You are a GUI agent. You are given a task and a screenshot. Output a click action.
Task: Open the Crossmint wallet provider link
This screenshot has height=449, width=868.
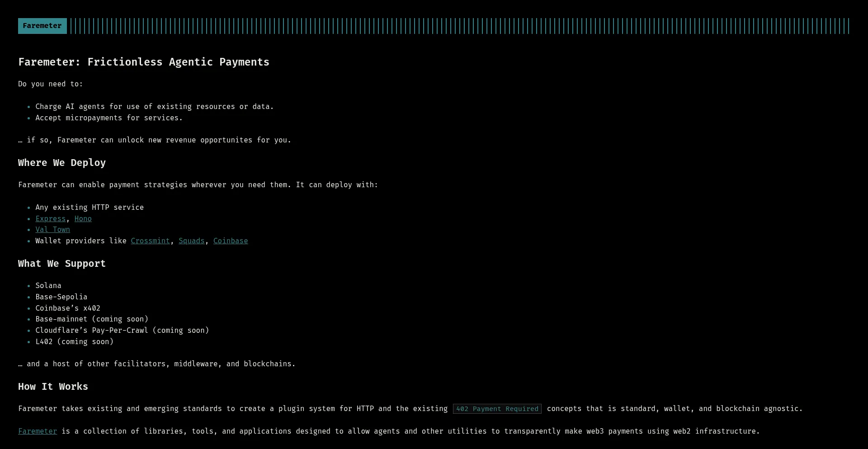[150, 241]
